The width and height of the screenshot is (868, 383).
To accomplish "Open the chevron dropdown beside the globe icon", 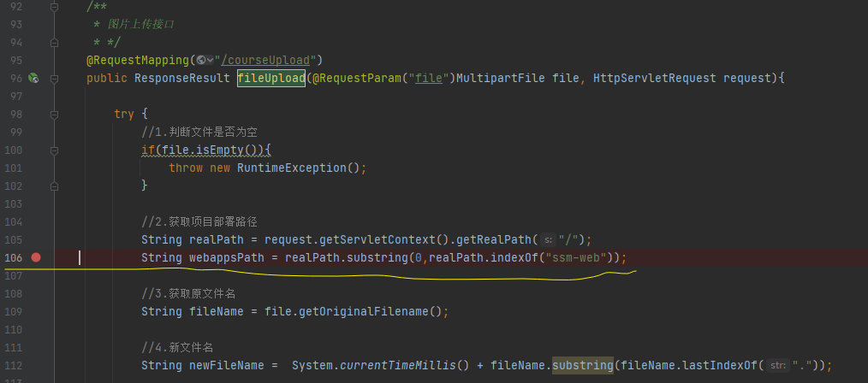I will (211, 60).
